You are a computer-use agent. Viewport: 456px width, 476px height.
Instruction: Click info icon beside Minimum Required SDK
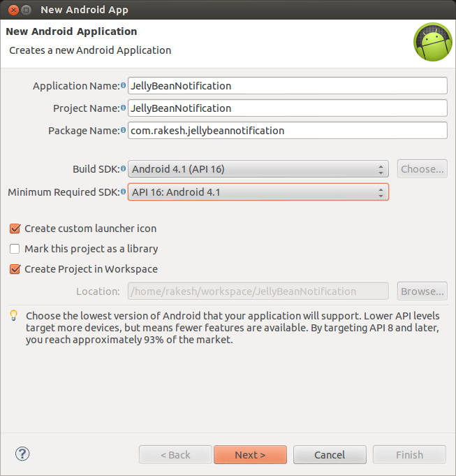(x=123, y=192)
